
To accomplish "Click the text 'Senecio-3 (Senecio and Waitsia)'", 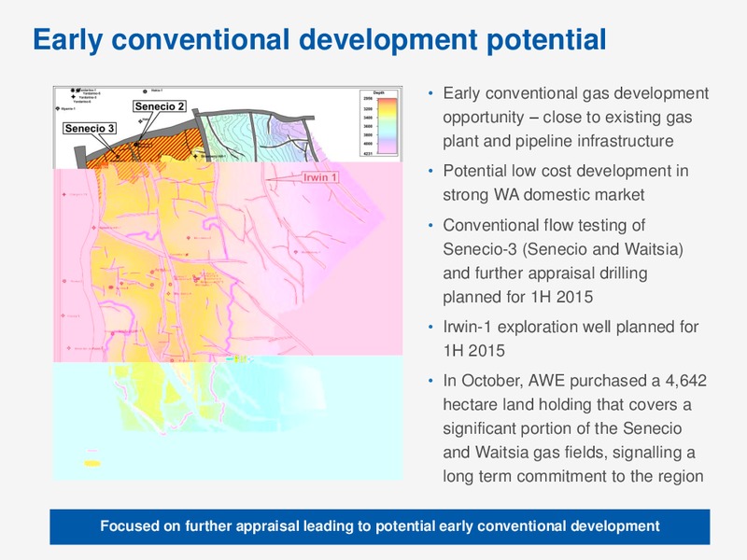I will tap(563, 249).
